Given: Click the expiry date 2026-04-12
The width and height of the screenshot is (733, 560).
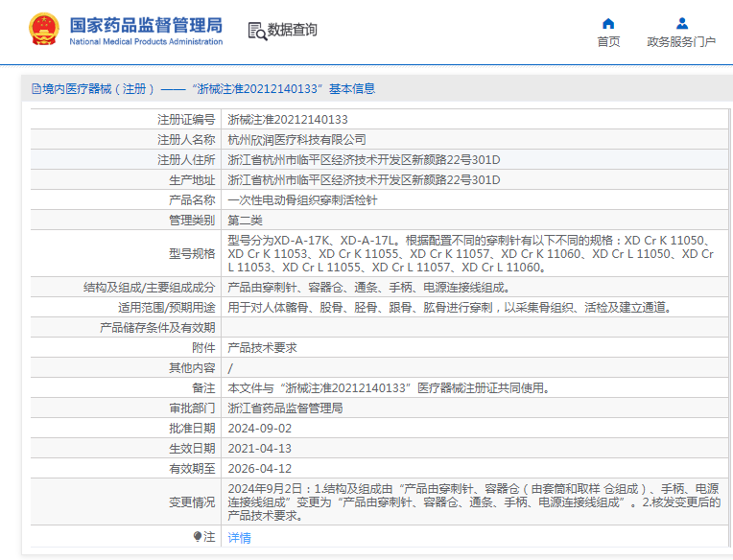Looking at the screenshot, I should (259, 469).
